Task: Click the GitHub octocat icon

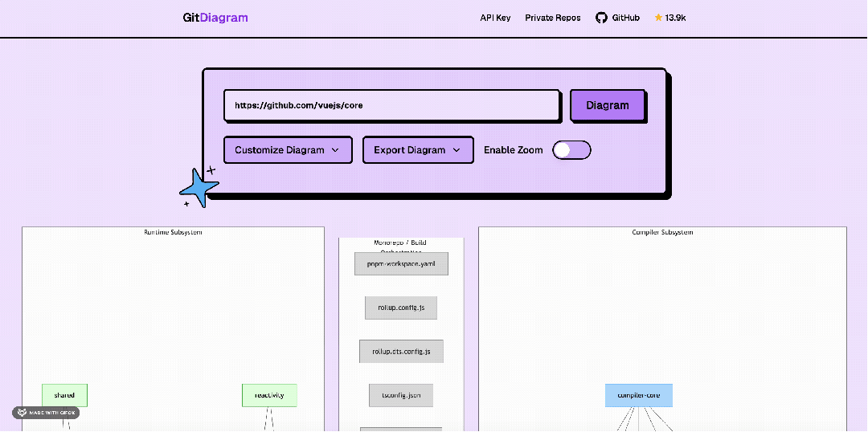Action: pos(601,18)
